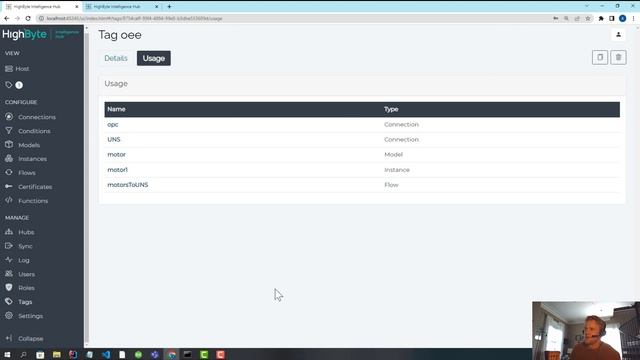Delete the oee tag with trash icon
Viewport: 640px width, 360px height.
[618, 58]
